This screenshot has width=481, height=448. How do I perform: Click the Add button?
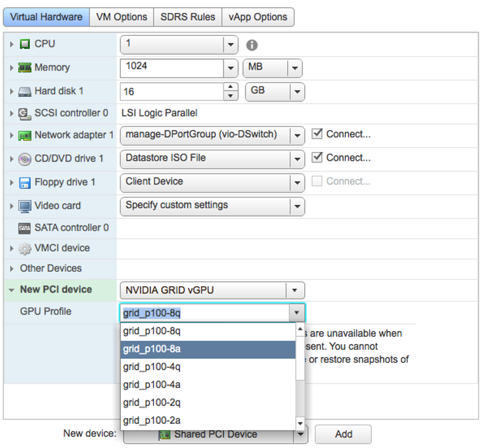pos(343,434)
